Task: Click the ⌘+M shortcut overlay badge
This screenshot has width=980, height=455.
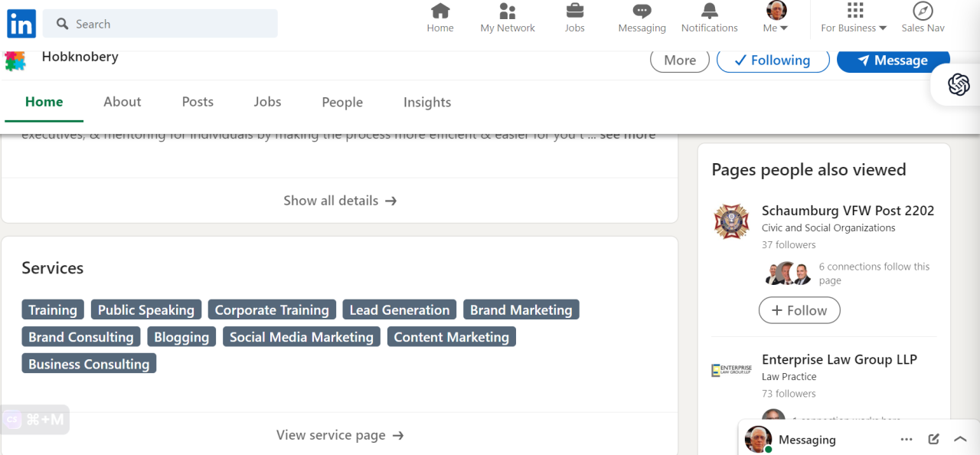Action: [34, 419]
